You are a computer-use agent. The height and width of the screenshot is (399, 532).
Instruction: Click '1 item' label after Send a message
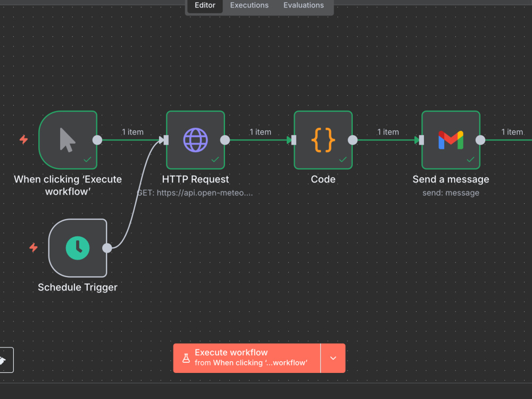pos(512,132)
